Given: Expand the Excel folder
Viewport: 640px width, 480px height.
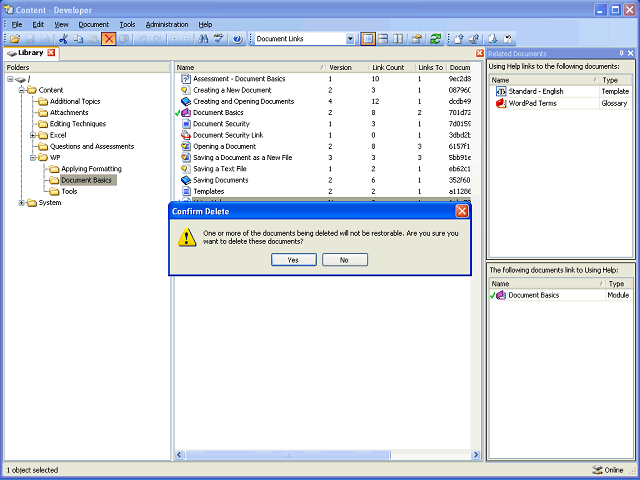Looking at the screenshot, I should 33,135.
